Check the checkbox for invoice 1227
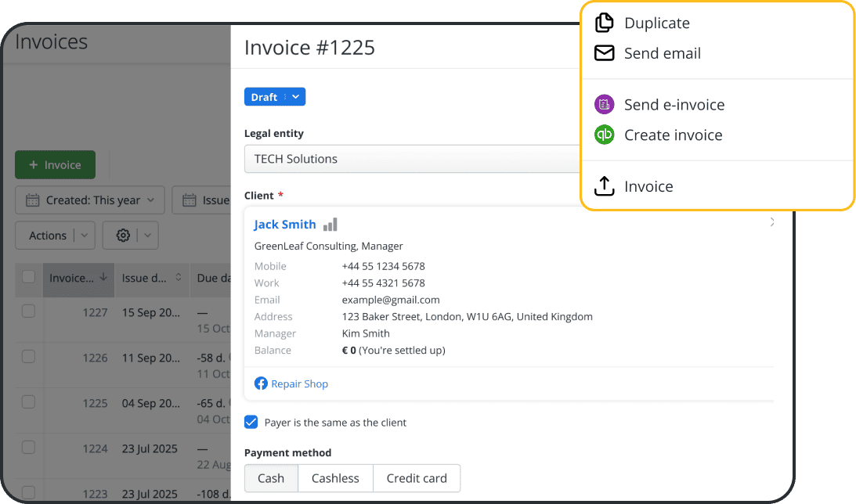Image resolution: width=856 pixels, height=504 pixels. [28, 310]
